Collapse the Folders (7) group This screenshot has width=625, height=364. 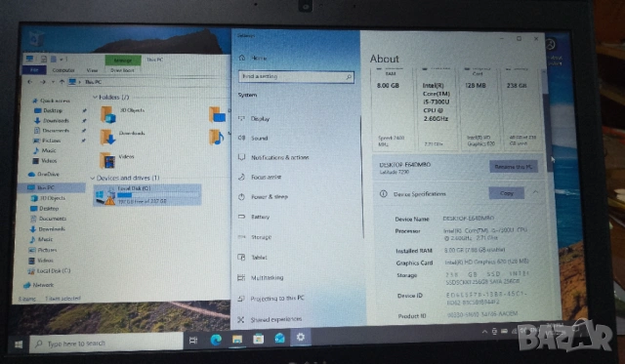[95, 98]
